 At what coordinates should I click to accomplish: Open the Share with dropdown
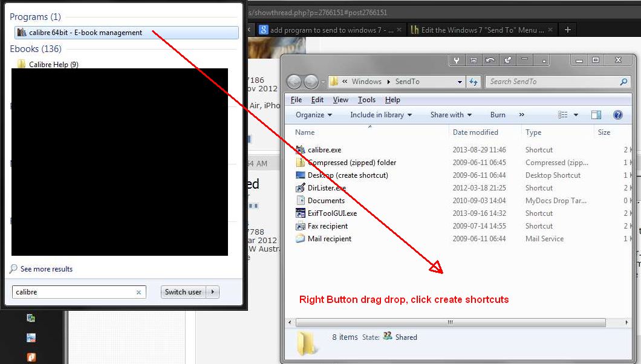coord(451,115)
